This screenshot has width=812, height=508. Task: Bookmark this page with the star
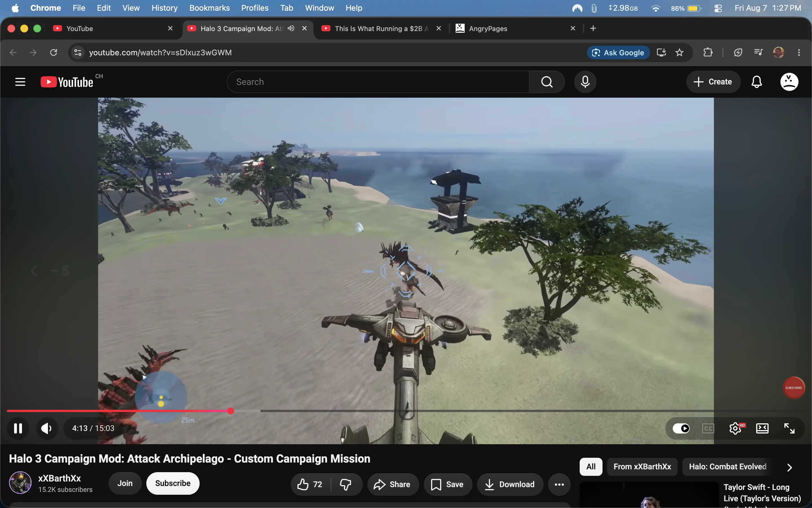click(x=679, y=52)
